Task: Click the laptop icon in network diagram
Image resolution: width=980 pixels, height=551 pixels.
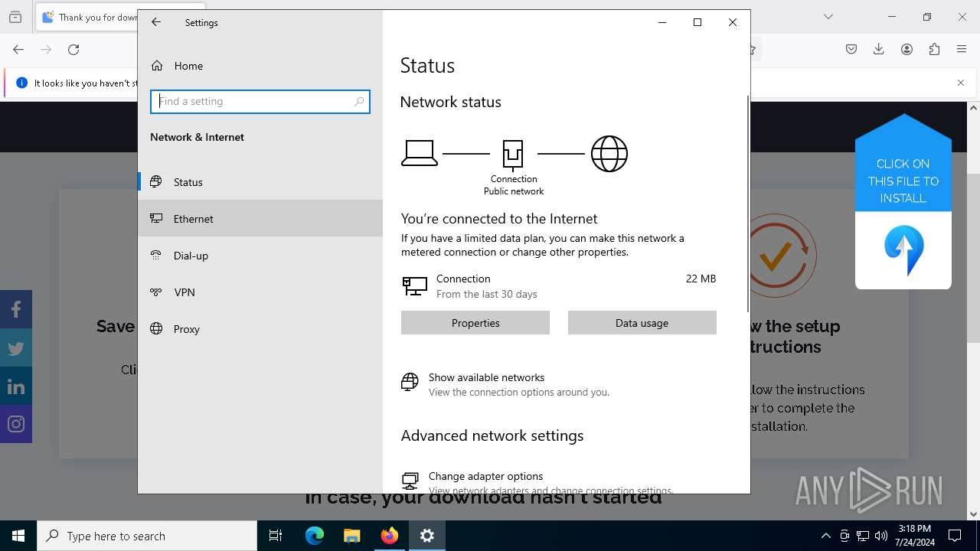Action: [x=420, y=153]
